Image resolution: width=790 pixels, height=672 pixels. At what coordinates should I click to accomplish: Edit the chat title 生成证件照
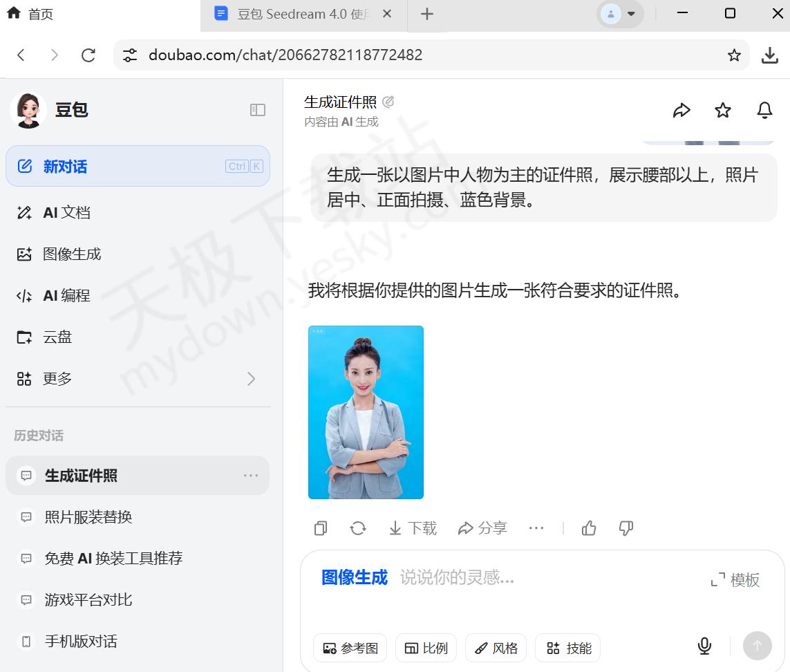point(388,102)
